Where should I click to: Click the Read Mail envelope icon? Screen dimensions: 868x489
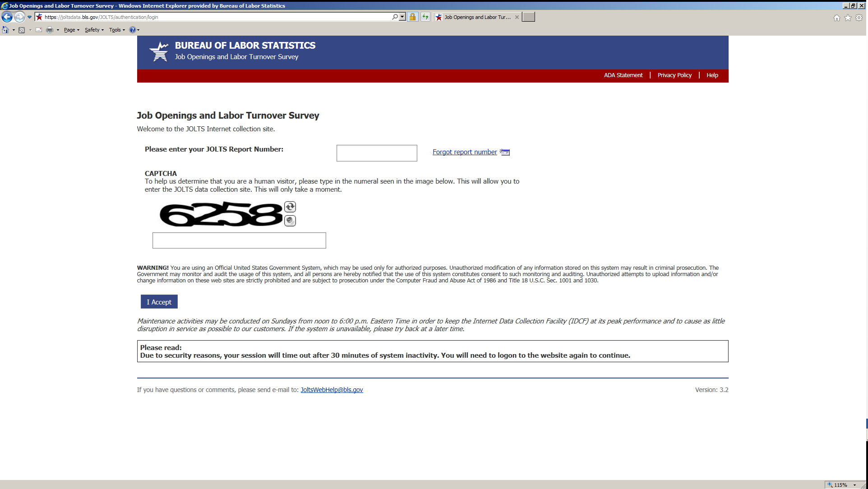(x=39, y=30)
